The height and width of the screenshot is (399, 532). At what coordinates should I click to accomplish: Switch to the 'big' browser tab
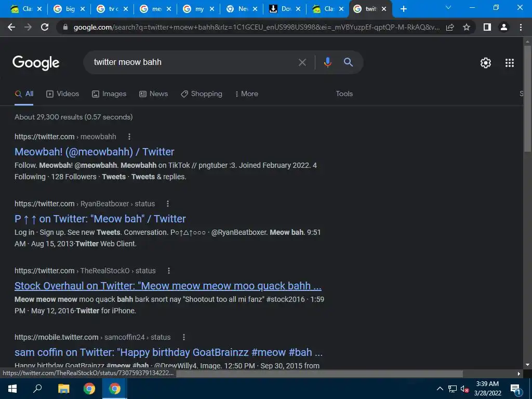point(70,9)
